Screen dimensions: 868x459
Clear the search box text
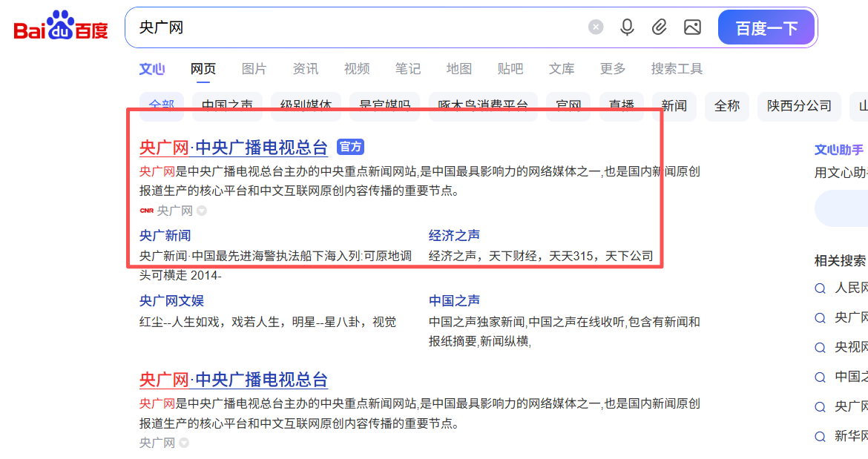596,27
